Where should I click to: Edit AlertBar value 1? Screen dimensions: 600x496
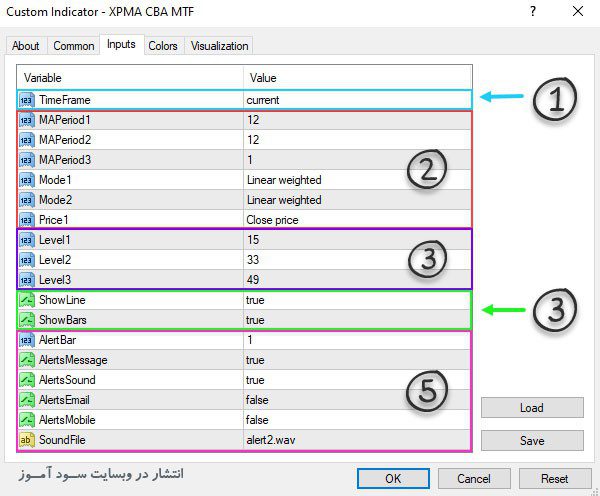click(x=357, y=340)
